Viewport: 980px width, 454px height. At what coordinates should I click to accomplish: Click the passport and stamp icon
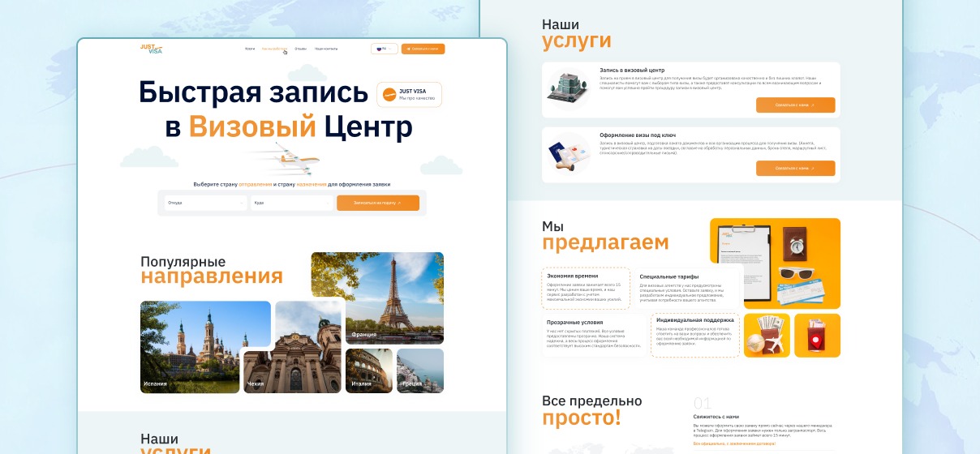tap(567, 154)
